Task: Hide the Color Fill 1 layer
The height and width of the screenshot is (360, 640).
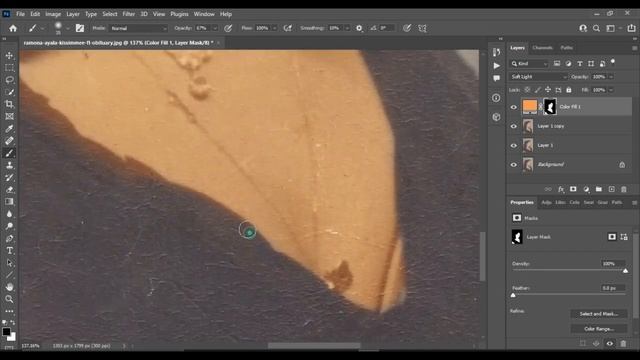Action: (514, 107)
